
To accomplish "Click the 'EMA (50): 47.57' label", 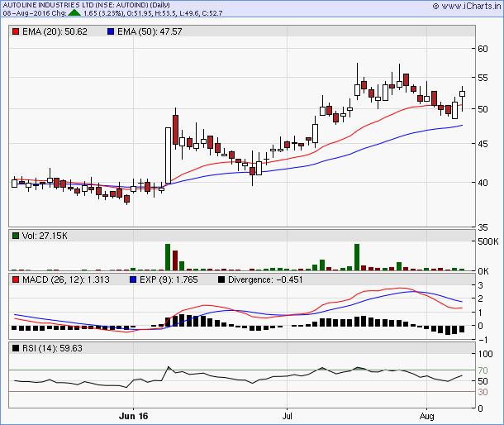I will click(x=150, y=31).
